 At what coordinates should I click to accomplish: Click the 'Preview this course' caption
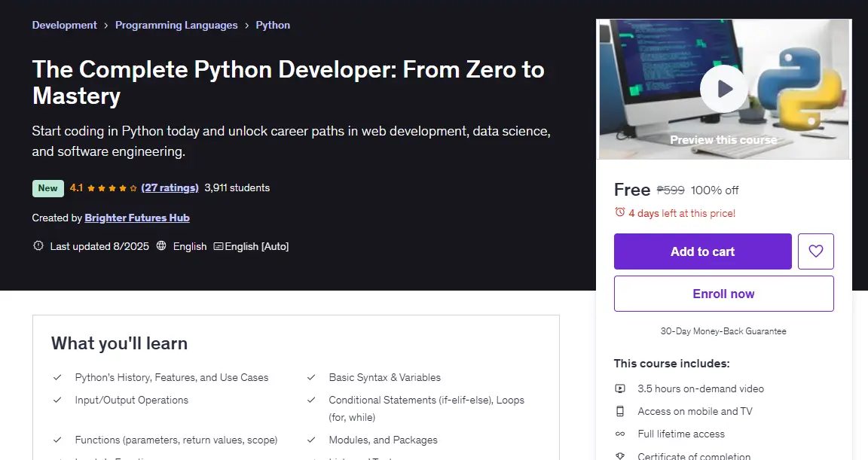pos(723,140)
